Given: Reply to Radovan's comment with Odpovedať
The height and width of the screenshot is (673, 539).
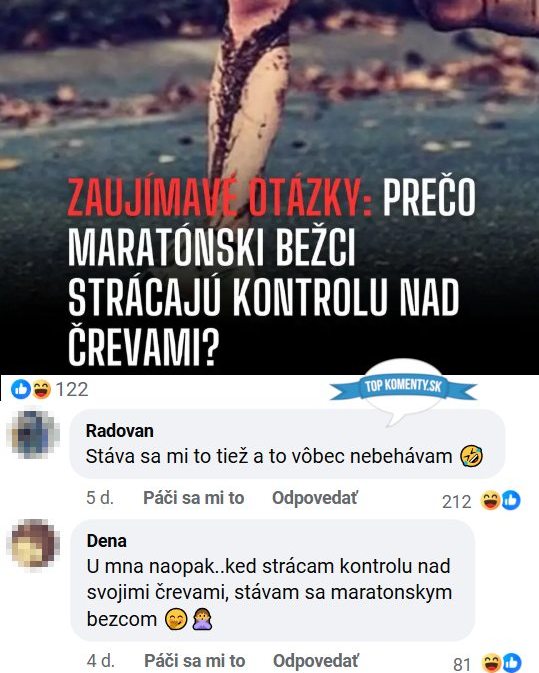Looking at the screenshot, I should (x=315, y=498).
